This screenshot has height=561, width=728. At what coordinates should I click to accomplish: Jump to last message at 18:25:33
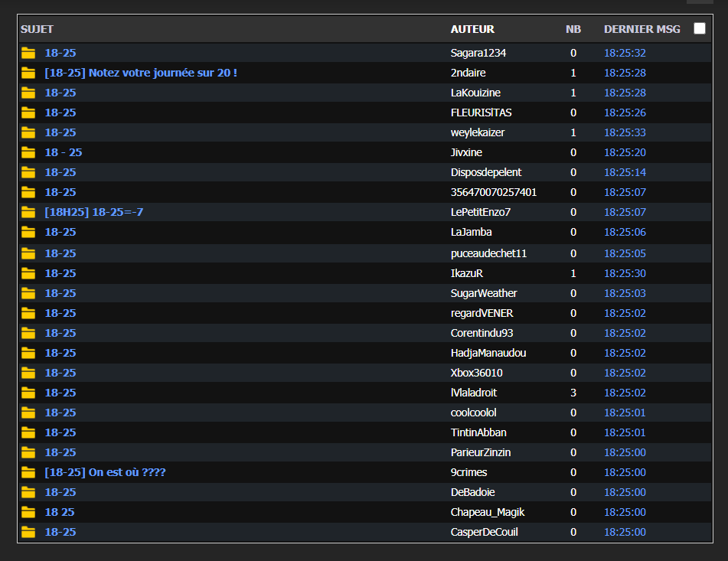coord(625,132)
